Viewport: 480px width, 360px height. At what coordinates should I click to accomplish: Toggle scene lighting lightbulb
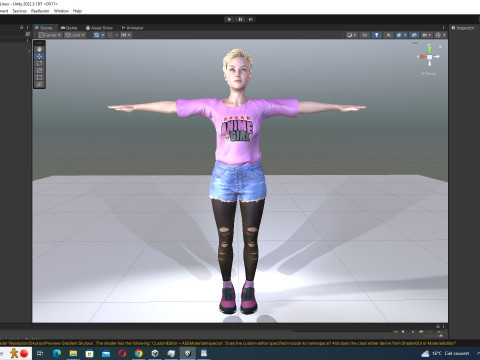[x=377, y=35]
